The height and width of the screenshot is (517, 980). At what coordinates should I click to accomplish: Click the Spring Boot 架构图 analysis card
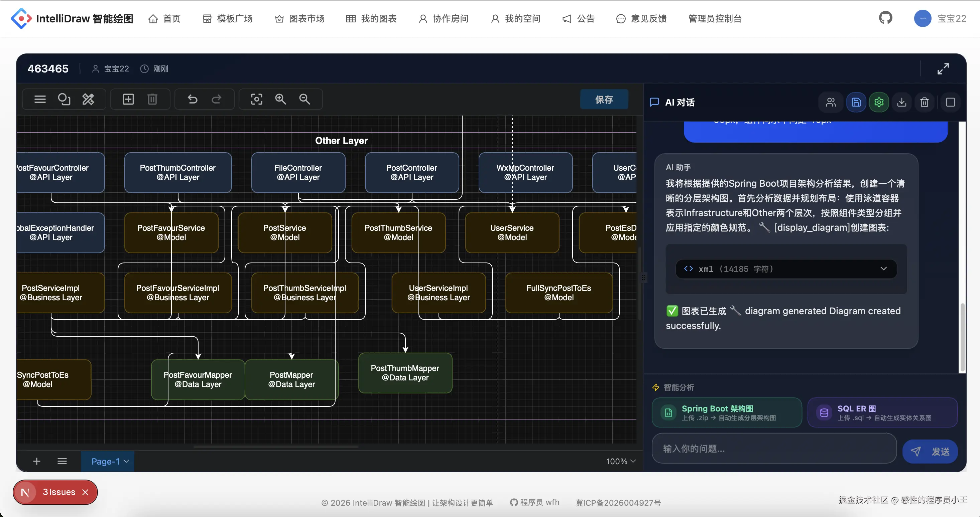tap(727, 412)
